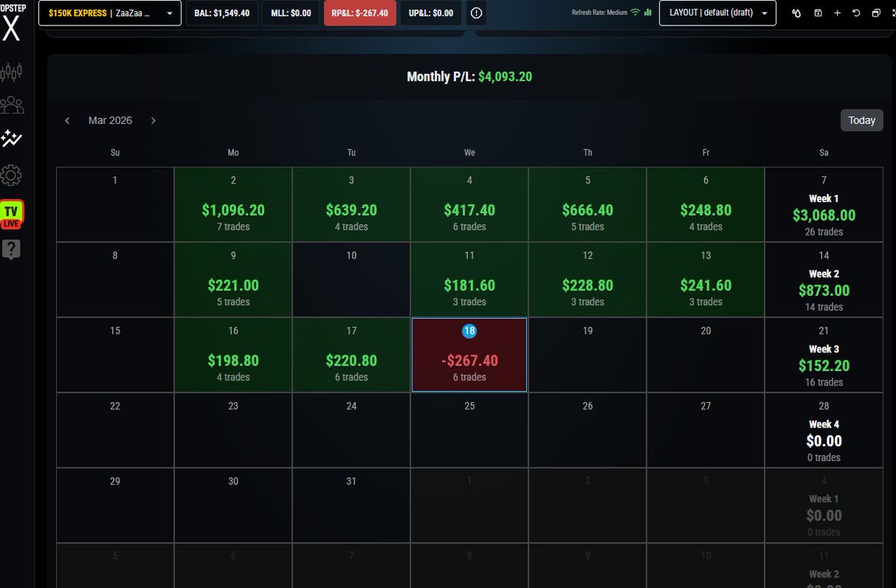Click the RP&L: $-267.40 indicator
This screenshot has width=896, height=588.
(360, 13)
